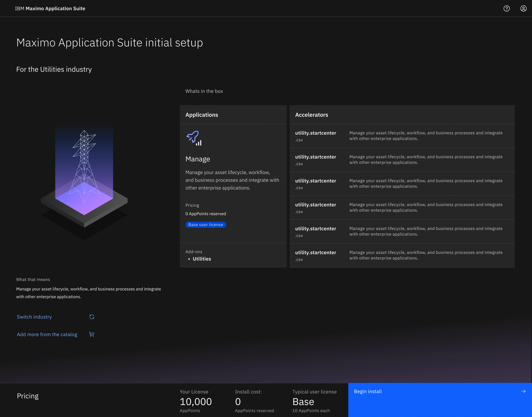Click the 10,000 license AppPoints value

pos(196,402)
